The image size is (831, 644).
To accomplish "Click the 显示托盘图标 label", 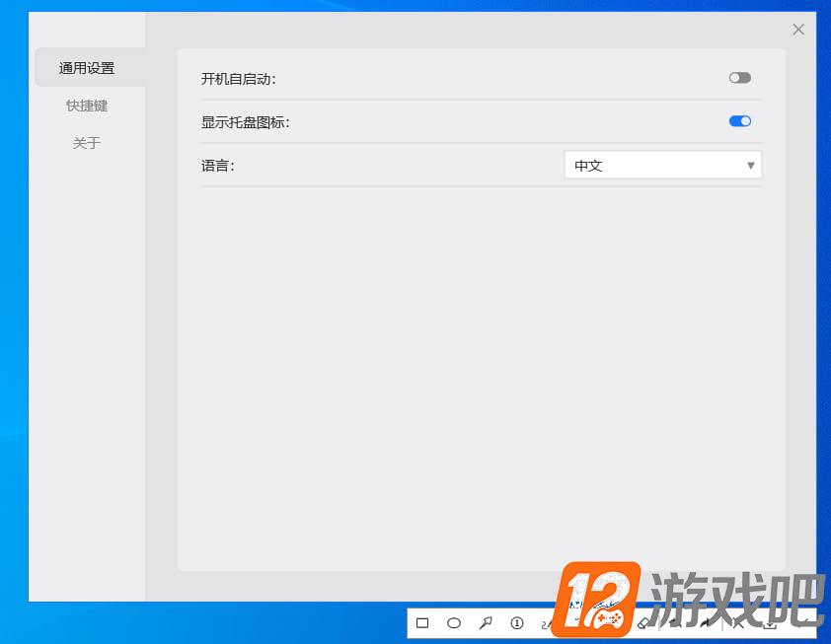I will tap(246, 122).
